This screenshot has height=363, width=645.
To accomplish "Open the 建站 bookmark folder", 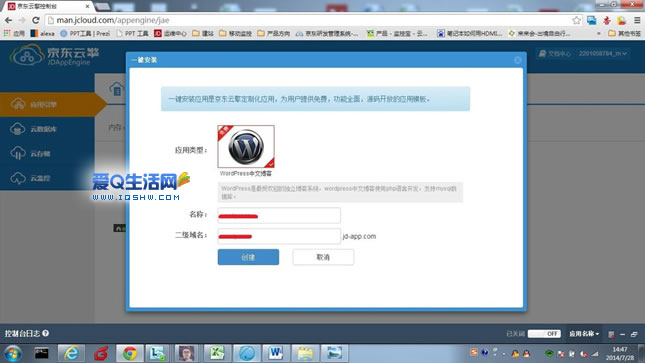I will pyautogui.click(x=203, y=33).
